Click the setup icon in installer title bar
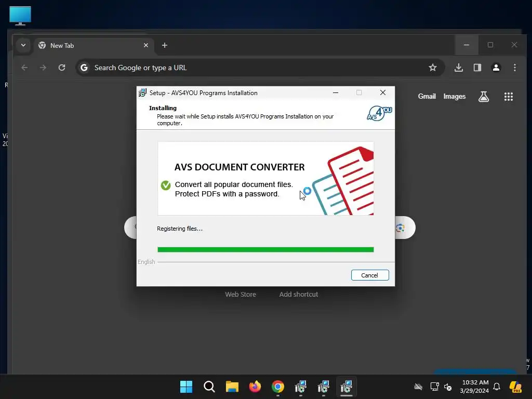Image resolution: width=532 pixels, height=399 pixels. pyautogui.click(x=142, y=92)
